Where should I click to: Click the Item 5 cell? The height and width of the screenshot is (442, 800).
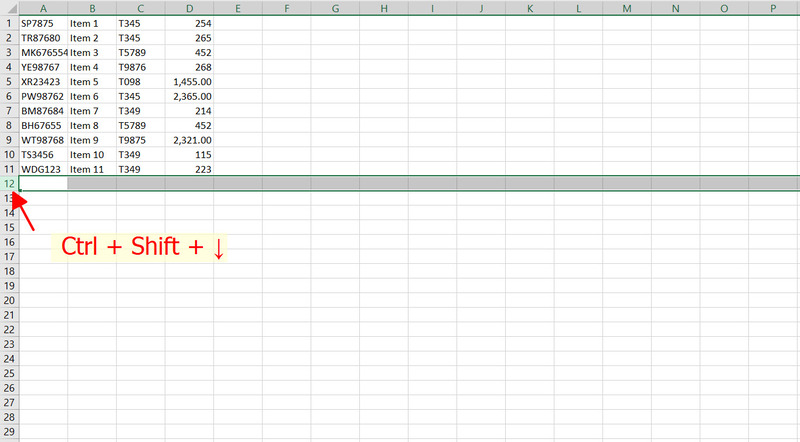point(92,81)
